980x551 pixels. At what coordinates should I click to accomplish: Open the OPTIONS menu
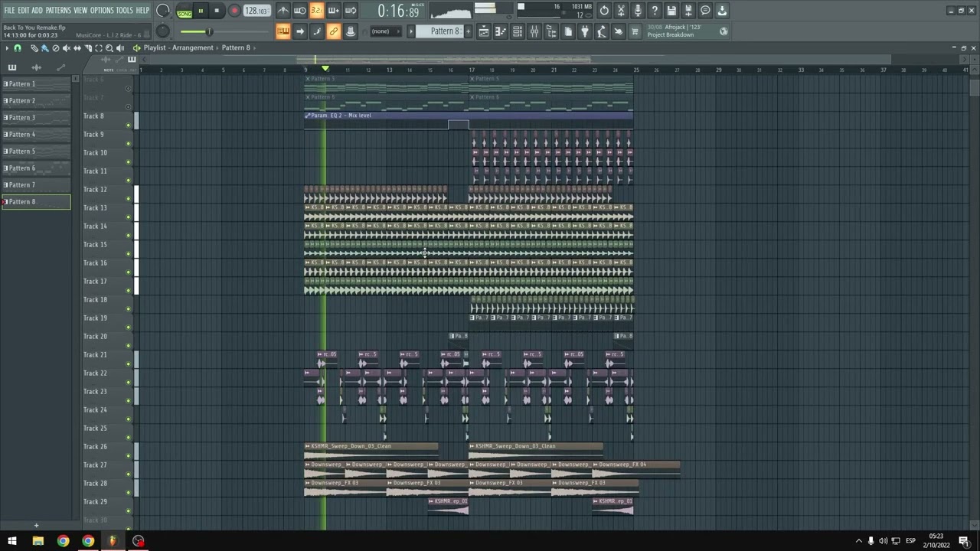tap(102, 11)
